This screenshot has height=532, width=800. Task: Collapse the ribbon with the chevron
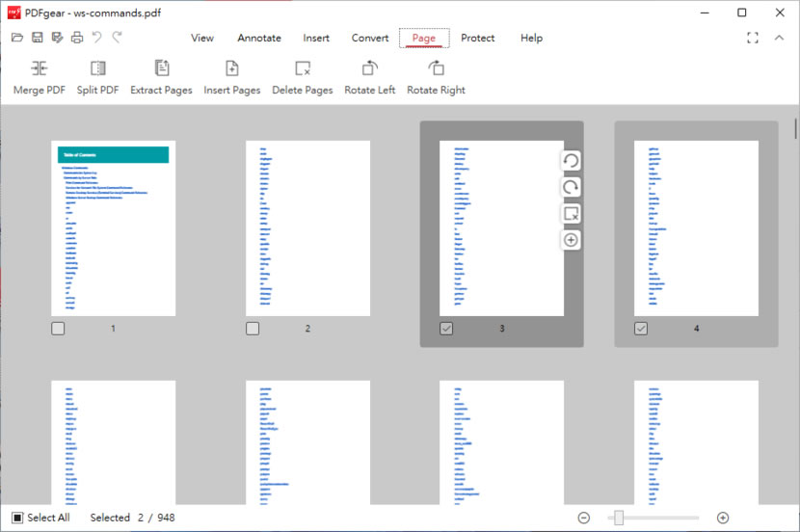coord(779,38)
